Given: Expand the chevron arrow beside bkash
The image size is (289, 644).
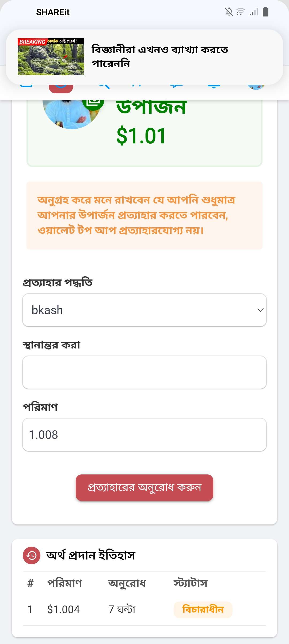Looking at the screenshot, I should tap(260, 310).
